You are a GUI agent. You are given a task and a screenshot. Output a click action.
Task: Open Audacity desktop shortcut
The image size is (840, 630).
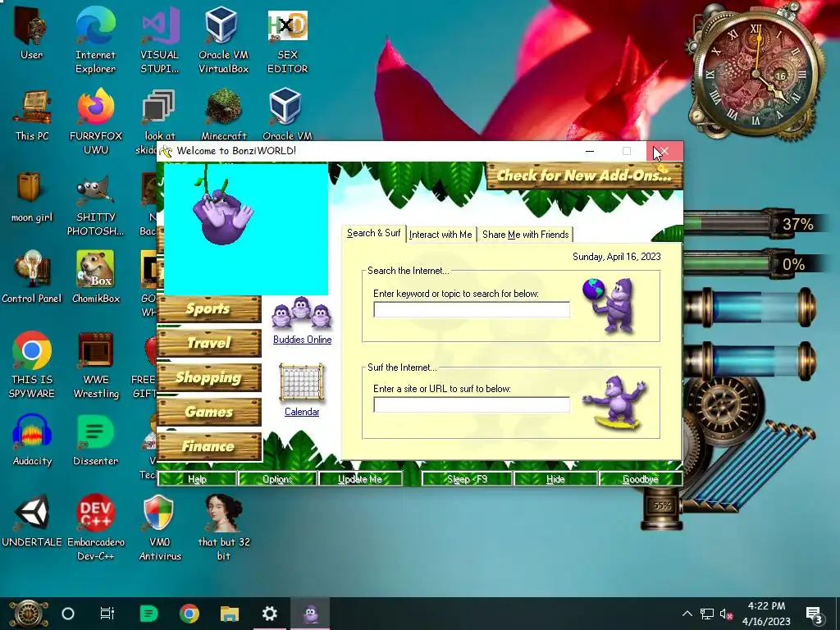click(32, 440)
